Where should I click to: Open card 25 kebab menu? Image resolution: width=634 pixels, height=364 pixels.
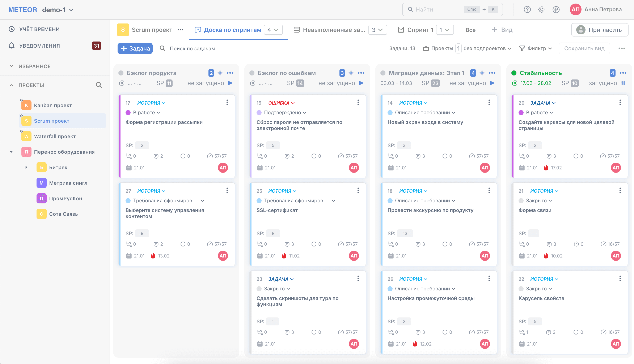click(358, 191)
